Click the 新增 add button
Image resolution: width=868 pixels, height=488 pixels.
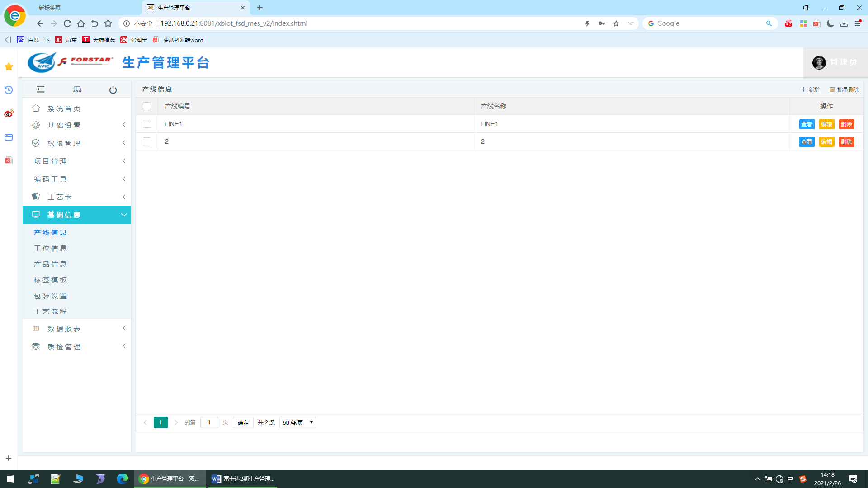(x=810, y=89)
